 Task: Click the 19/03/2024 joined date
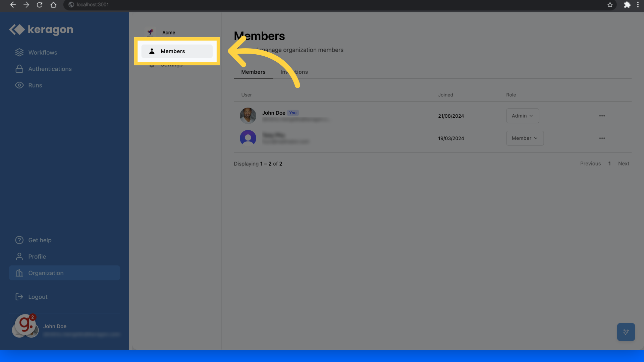[x=451, y=138]
